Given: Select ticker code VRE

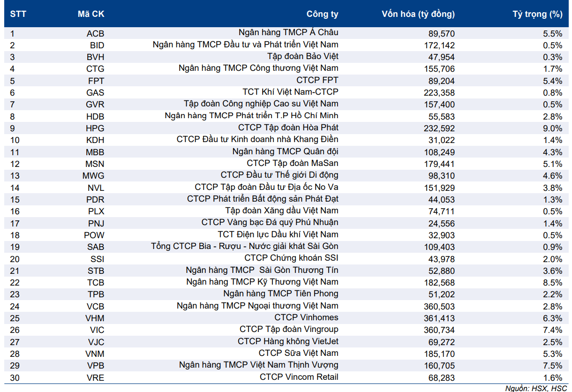Looking at the screenshot, I should (96, 377).
